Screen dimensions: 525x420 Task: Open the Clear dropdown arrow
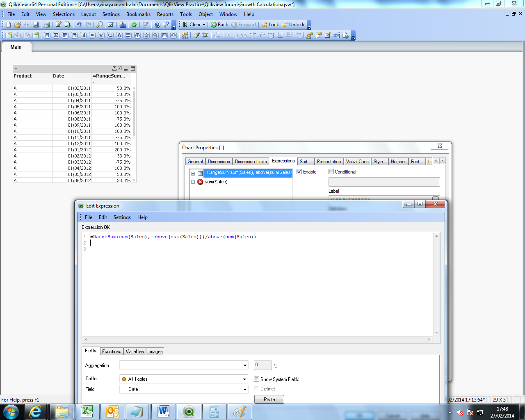(204, 25)
